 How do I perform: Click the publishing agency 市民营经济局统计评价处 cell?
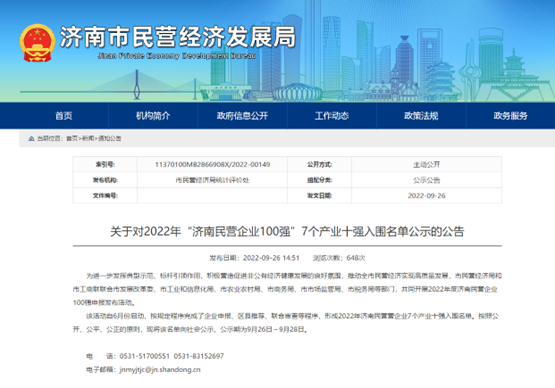coord(212,180)
